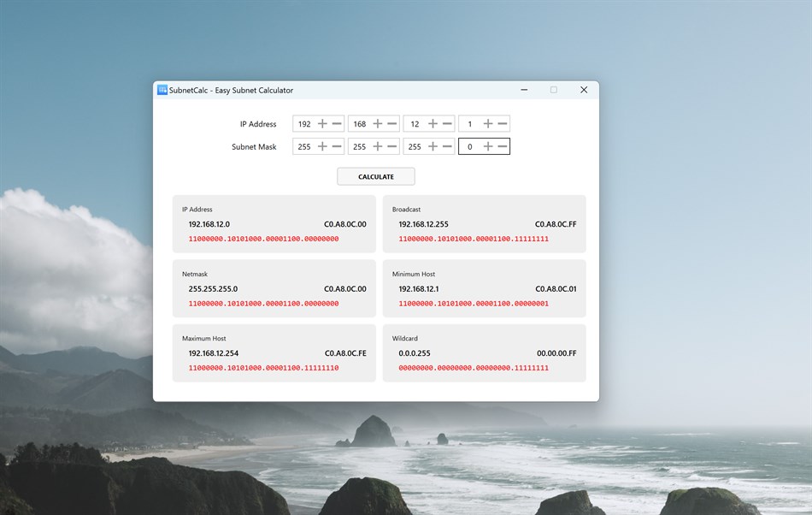
Task: Minimize the SubnetCalc window
Action: coord(524,89)
